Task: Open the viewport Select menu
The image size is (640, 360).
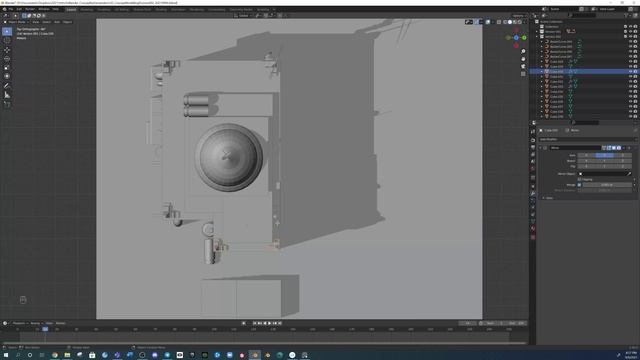Action: pyautogui.click(x=47, y=22)
